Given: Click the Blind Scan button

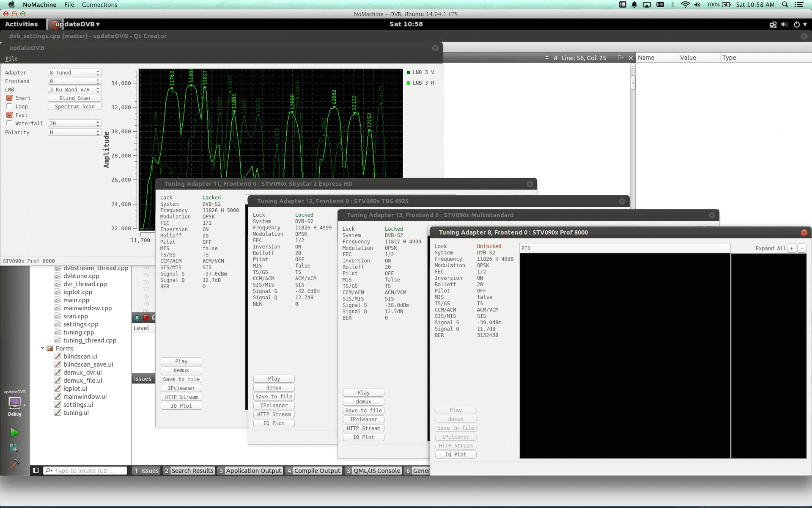Looking at the screenshot, I should click(x=74, y=98).
